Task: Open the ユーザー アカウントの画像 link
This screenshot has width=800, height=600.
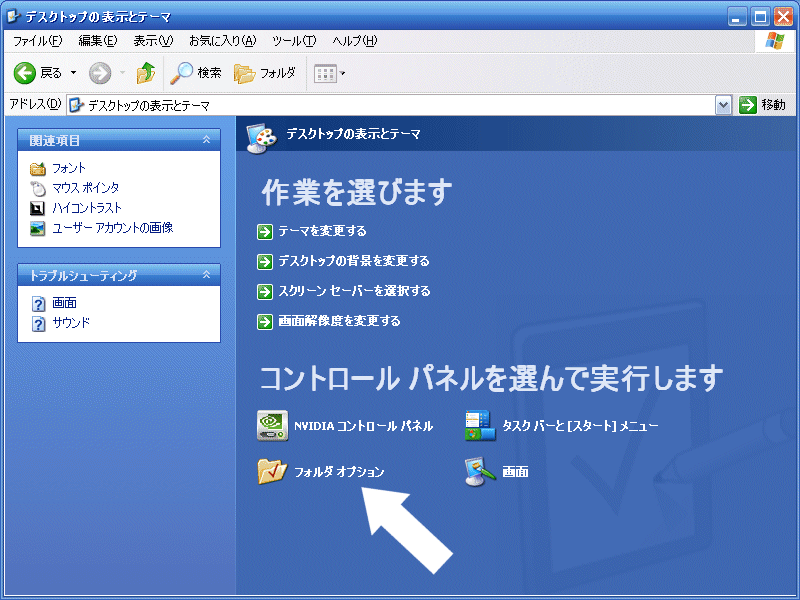Action: pos(113,228)
